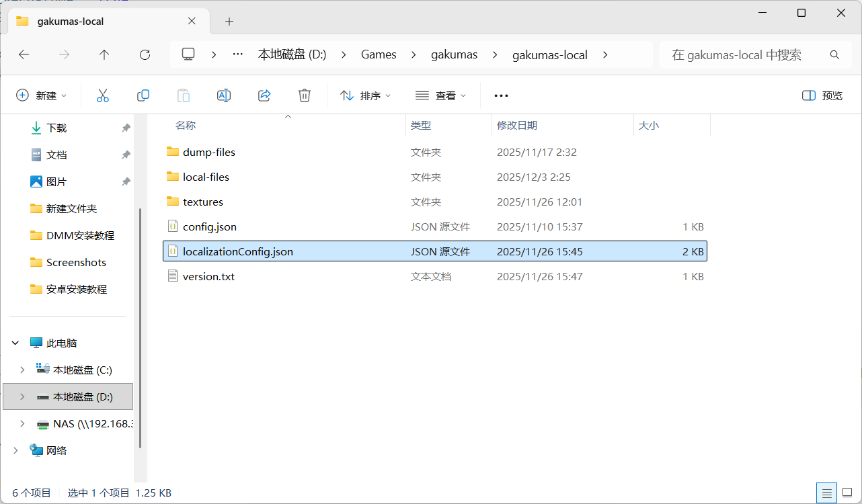Click the Copy icon in toolbar
This screenshot has width=862, height=504.
[143, 95]
